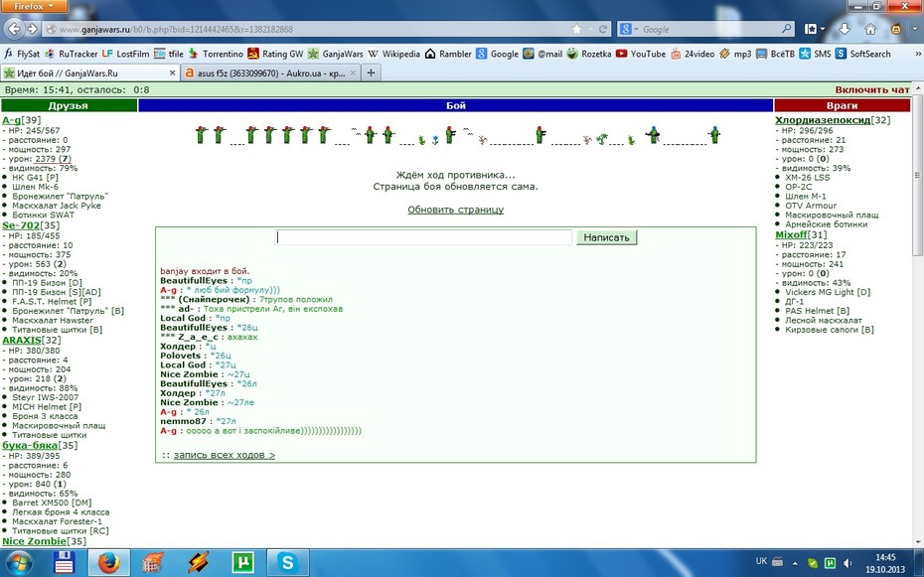Click 'Barret XM500 [DM]' weapon text
Image resolution: width=924 pixels, height=577 pixels.
(x=52, y=503)
